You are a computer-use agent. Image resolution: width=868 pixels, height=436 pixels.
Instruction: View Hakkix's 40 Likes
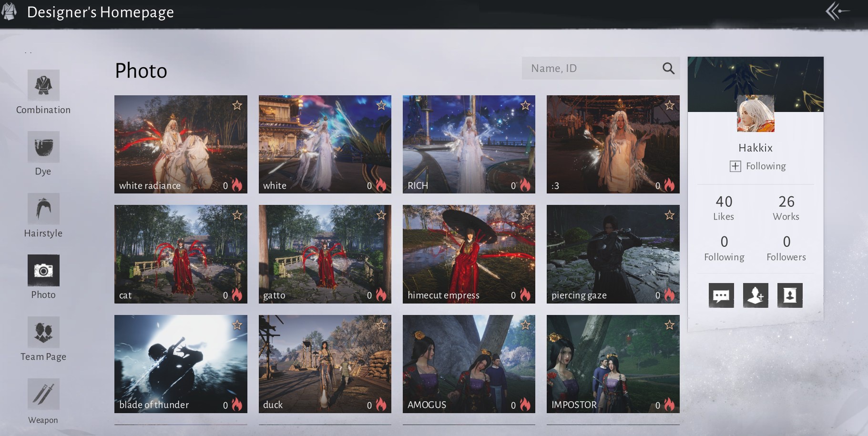tap(724, 208)
